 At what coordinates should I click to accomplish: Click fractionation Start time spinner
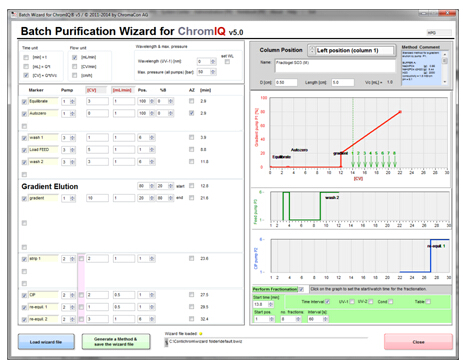[271, 304]
